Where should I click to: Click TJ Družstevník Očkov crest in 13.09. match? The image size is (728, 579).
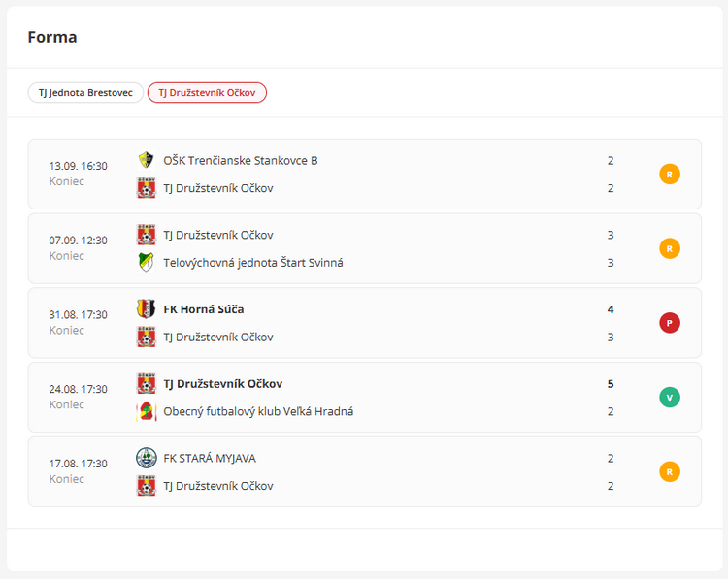pyautogui.click(x=146, y=188)
